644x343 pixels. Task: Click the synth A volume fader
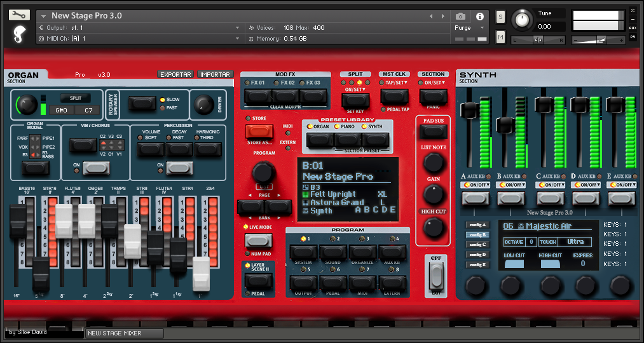point(469,109)
